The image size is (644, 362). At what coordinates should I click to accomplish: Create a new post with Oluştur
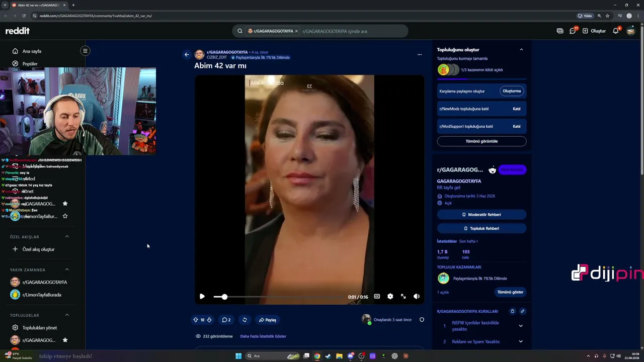pyautogui.click(x=594, y=31)
